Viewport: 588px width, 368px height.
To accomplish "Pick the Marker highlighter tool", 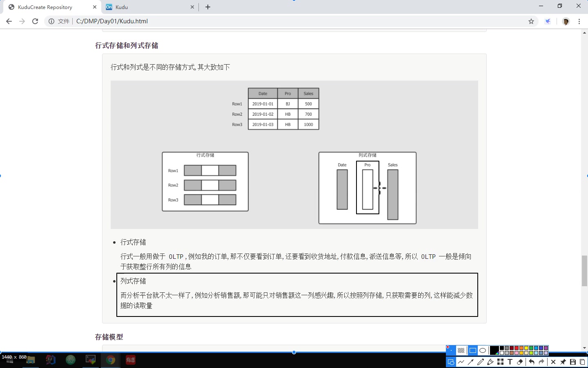I will pyautogui.click(x=491, y=362).
